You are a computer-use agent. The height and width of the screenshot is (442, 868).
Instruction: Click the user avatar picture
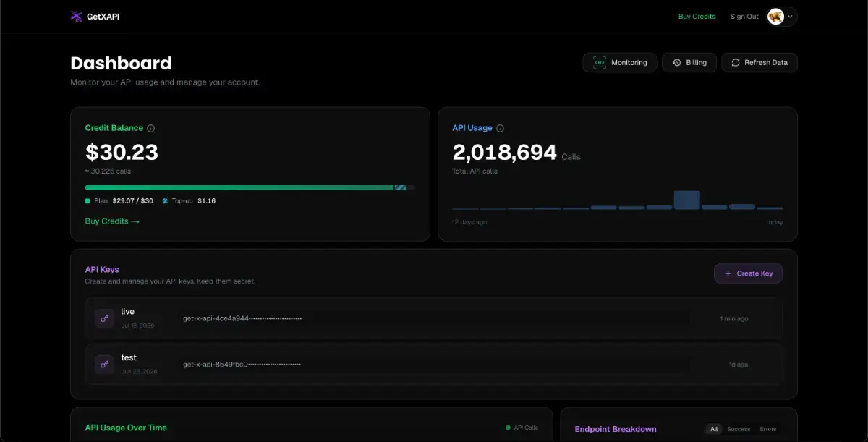(x=775, y=17)
